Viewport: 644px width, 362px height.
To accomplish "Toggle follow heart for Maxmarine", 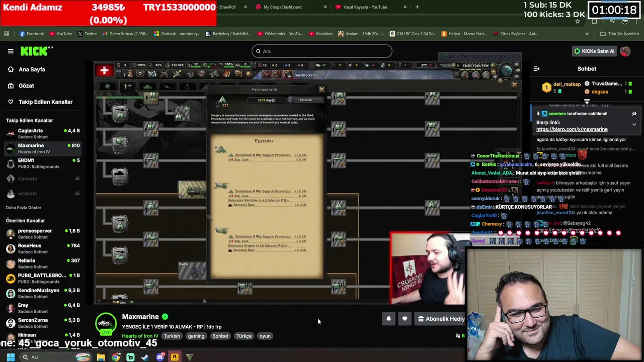I will click(x=405, y=319).
